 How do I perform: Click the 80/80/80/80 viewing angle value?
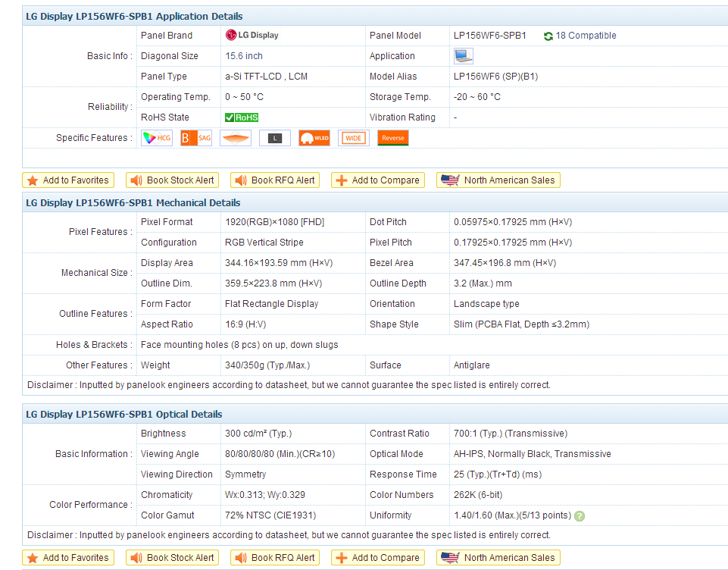click(280, 454)
